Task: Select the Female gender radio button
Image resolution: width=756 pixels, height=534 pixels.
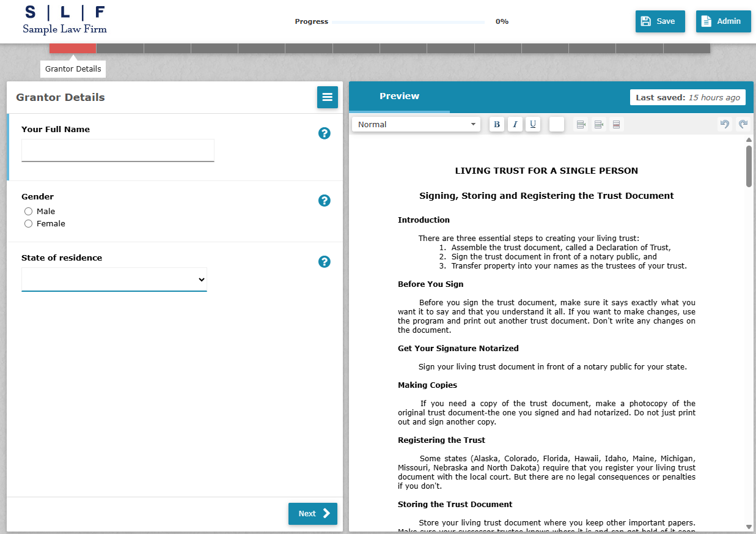Action: coord(28,223)
